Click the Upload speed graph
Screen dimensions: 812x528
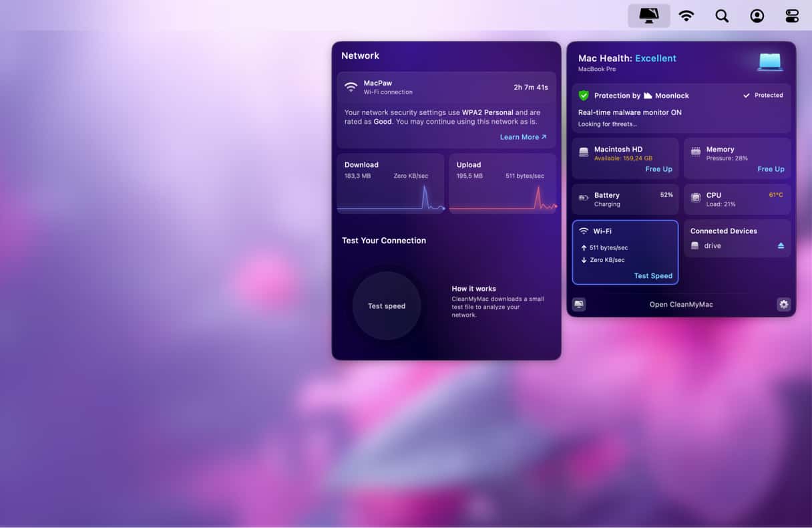(503, 198)
